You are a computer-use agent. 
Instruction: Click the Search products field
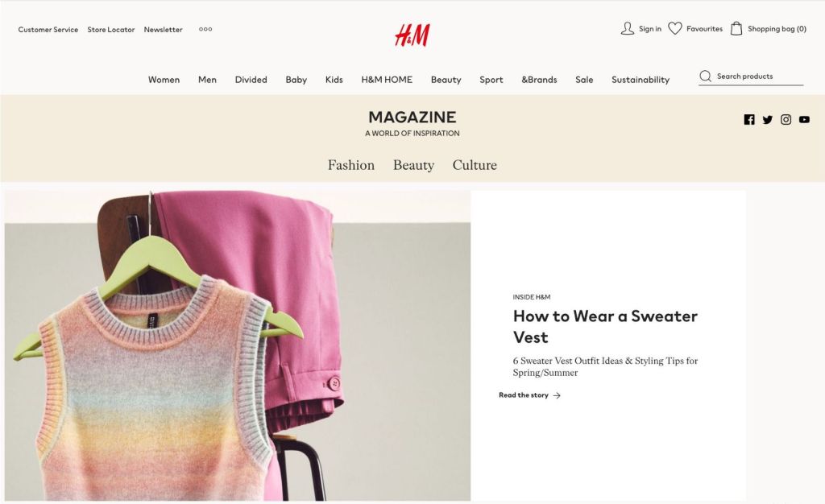pos(751,76)
